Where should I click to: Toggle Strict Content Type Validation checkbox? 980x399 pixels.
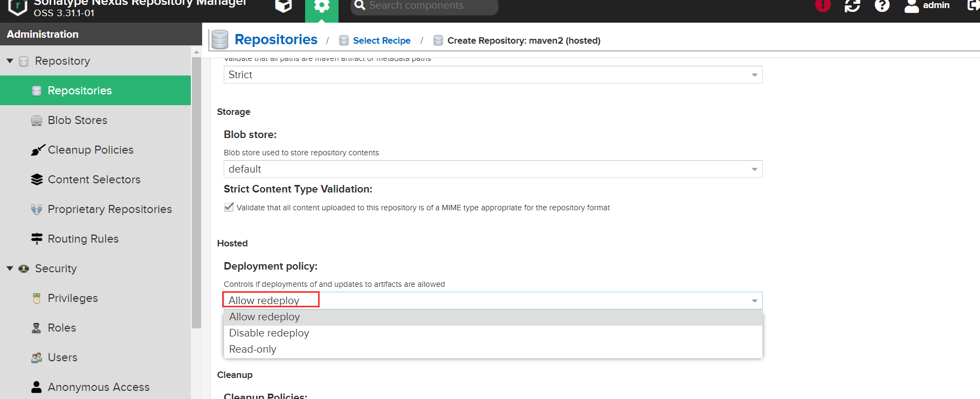pos(229,207)
